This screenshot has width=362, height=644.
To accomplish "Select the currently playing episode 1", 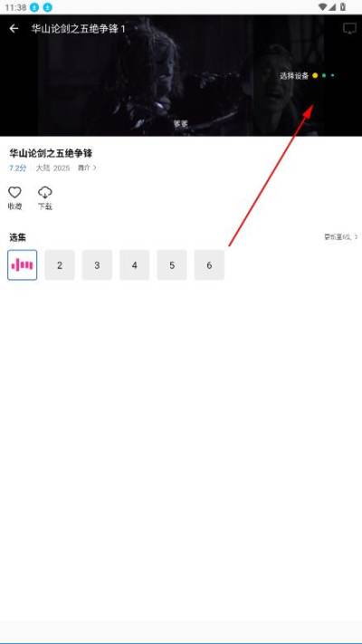I will pyautogui.click(x=22, y=264).
